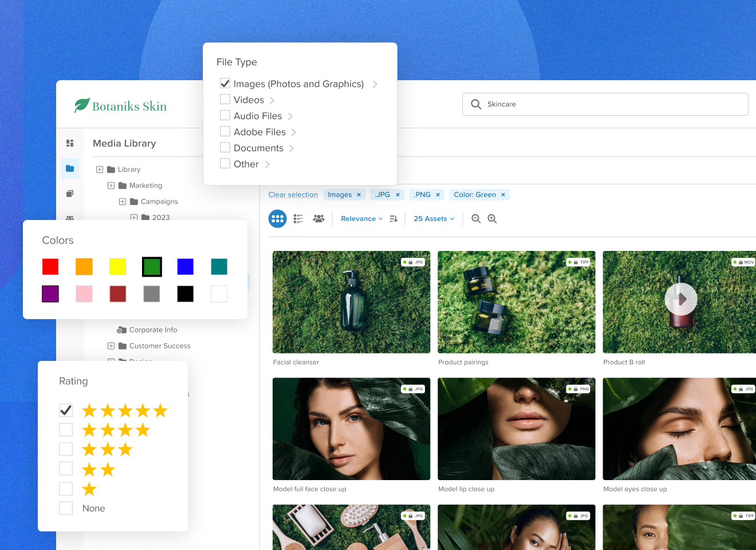Click the zoom in magnifier icon

point(492,219)
